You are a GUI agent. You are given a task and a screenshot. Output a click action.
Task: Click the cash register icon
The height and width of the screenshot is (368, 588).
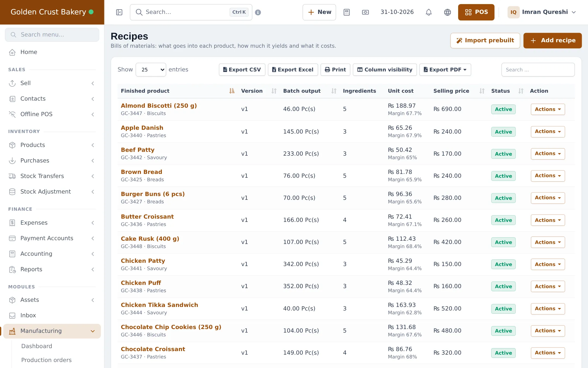[365, 12]
